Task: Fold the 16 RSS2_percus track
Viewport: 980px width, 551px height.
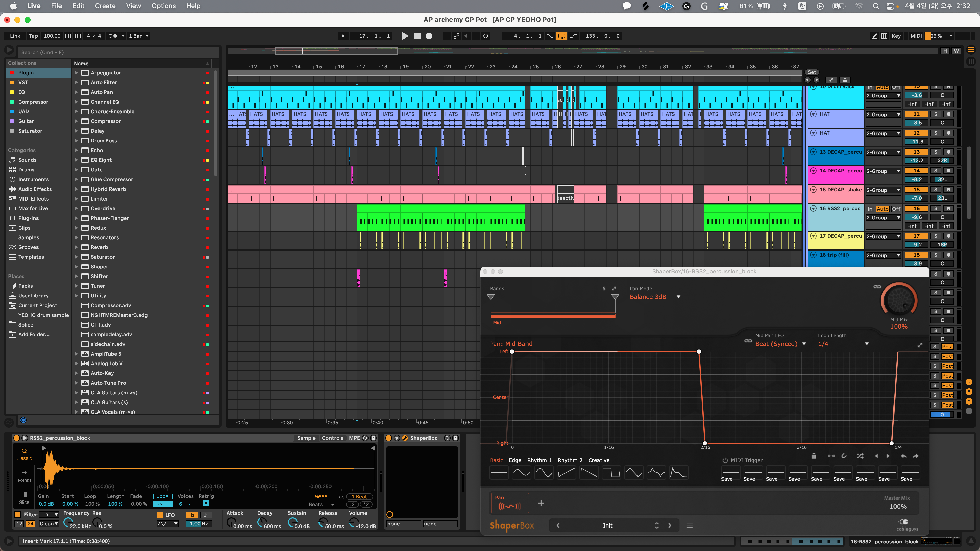Action: click(813, 208)
